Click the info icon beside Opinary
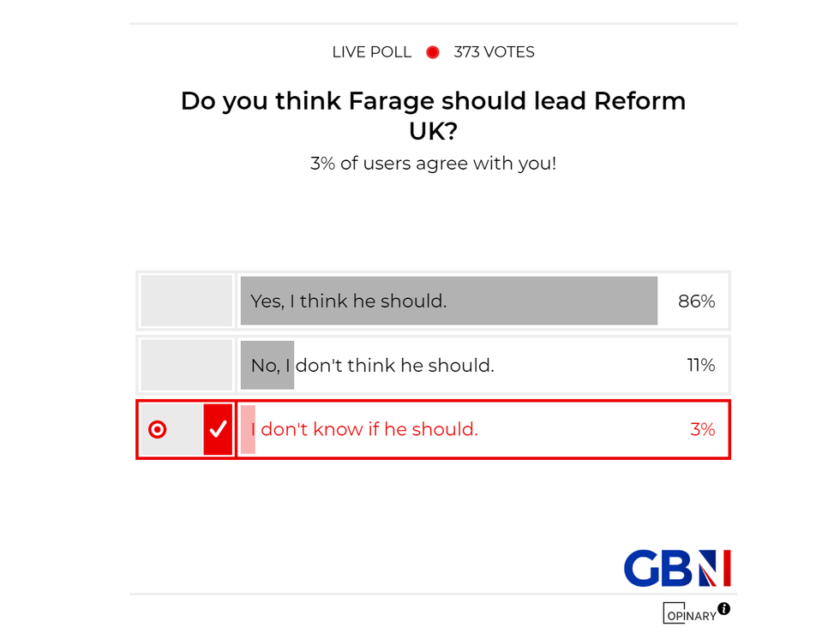 point(724,609)
